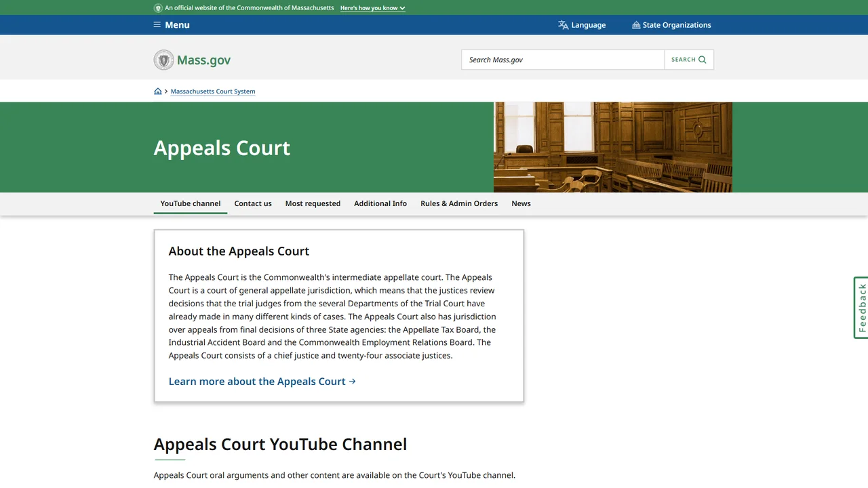This screenshot has height=488, width=868.
Task: Click the search magnifier icon
Action: click(703, 60)
